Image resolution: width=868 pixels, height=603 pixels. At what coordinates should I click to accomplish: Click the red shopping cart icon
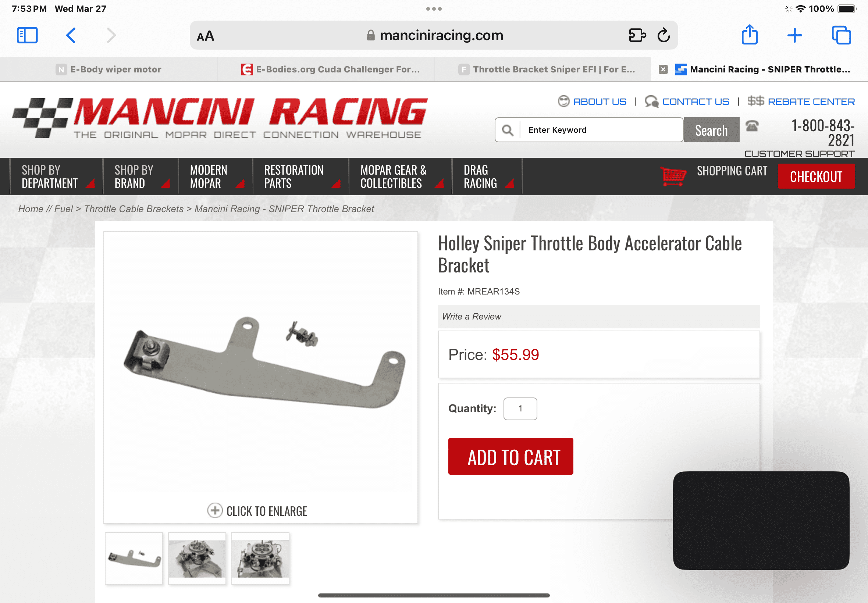pyautogui.click(x=673, y=176)
